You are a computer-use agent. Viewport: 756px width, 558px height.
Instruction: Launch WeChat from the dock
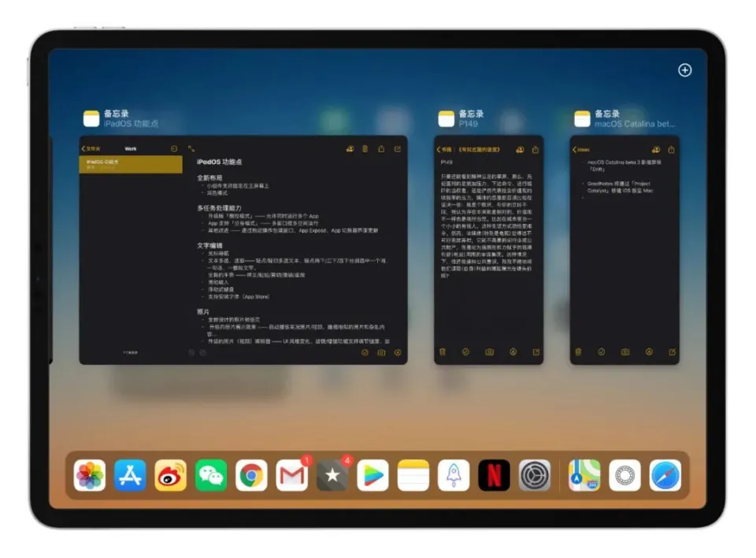point(211,475)
